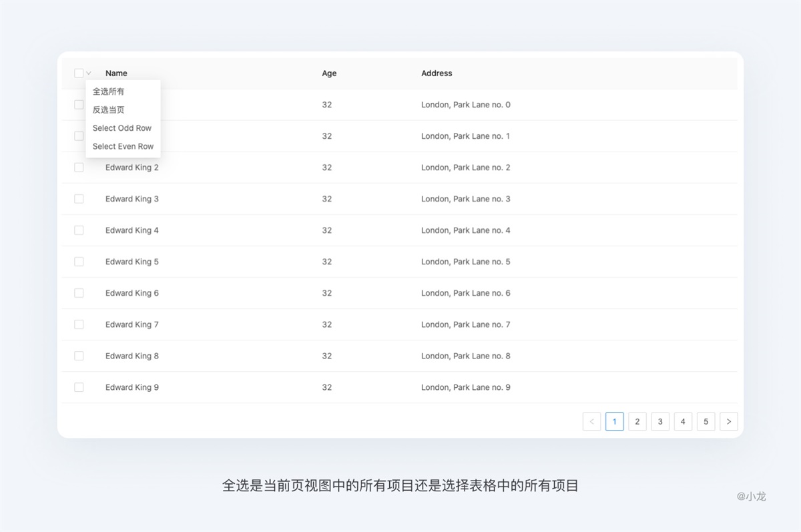Image resolution: width=801 pixels, height=532 pixels.
Task: Go to the next page arrow
Action: [x=729, y=422]
